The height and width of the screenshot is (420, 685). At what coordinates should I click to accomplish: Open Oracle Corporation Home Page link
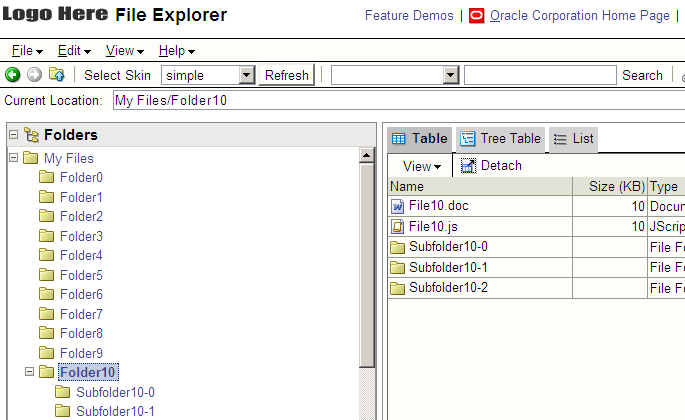580,15
